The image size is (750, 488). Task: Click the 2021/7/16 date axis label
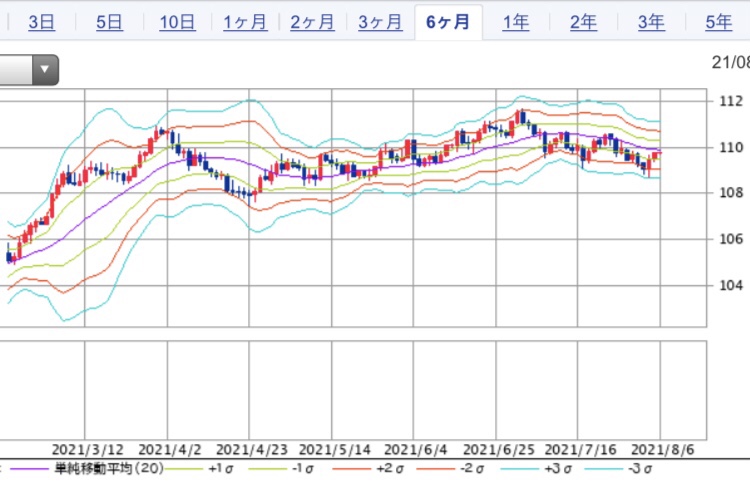581,450
